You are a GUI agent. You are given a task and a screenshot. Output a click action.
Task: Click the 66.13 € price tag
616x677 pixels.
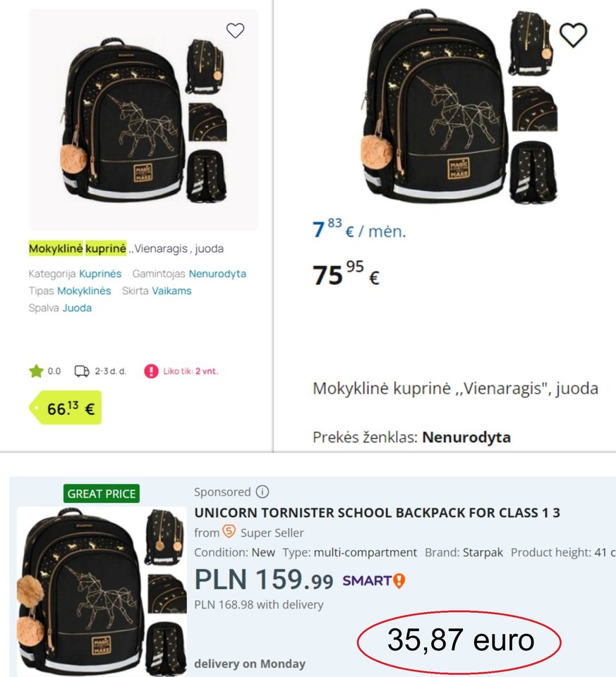tap(66, 408)
